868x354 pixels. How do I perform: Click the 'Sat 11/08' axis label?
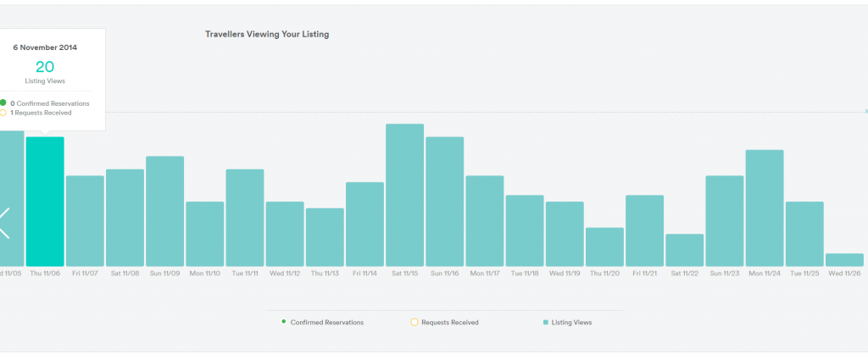[x=125, y=274]
